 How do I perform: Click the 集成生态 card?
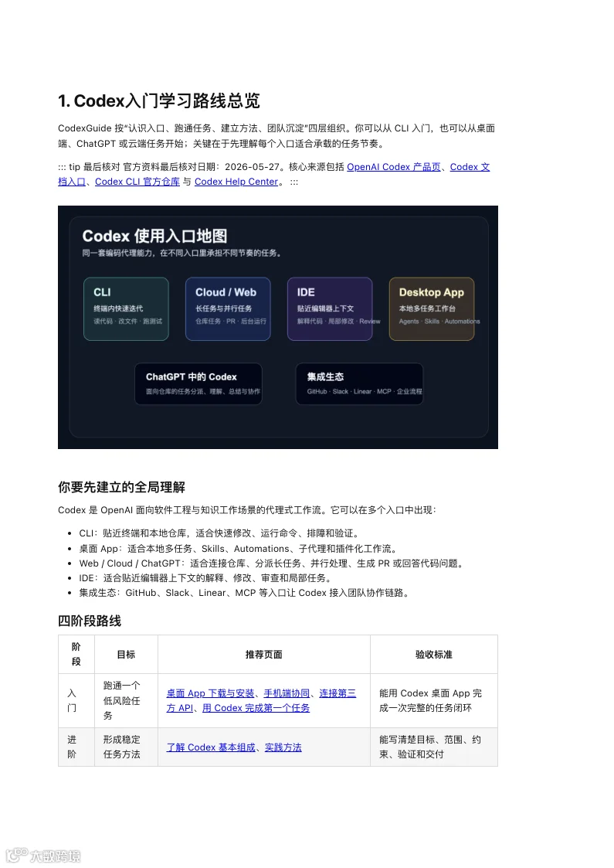click(360, 383)
